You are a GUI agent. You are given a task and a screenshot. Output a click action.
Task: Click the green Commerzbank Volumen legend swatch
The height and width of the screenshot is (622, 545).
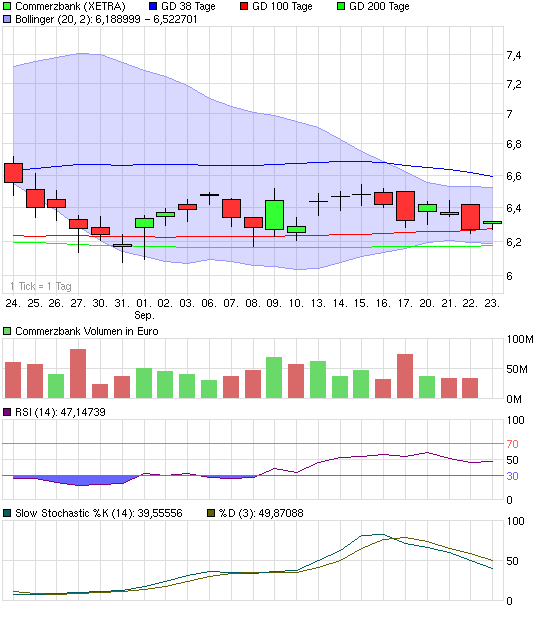coord(7,331)
